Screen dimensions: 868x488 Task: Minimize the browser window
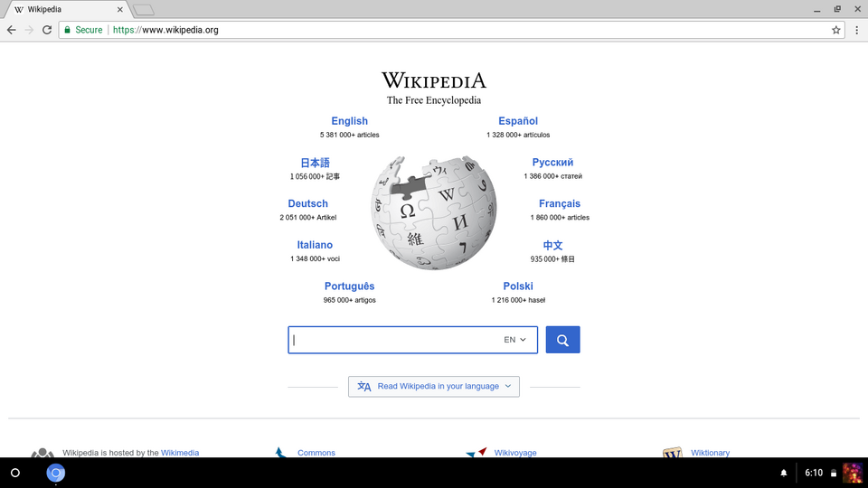817,9
